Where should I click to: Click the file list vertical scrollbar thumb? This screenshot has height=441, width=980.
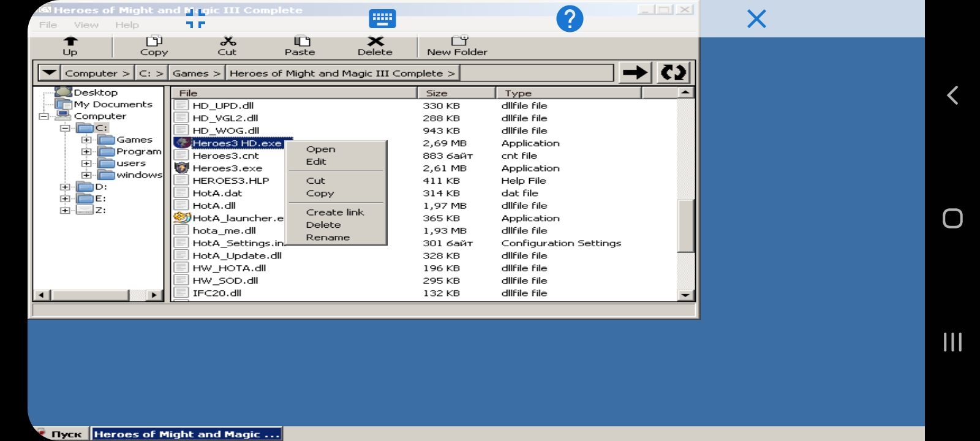[x=685, y=225]
